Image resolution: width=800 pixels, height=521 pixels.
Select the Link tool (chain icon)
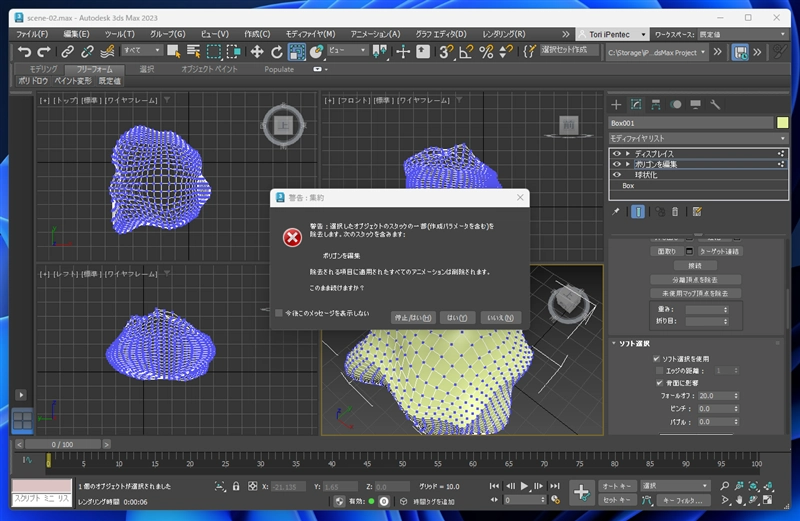coord(67,52)
